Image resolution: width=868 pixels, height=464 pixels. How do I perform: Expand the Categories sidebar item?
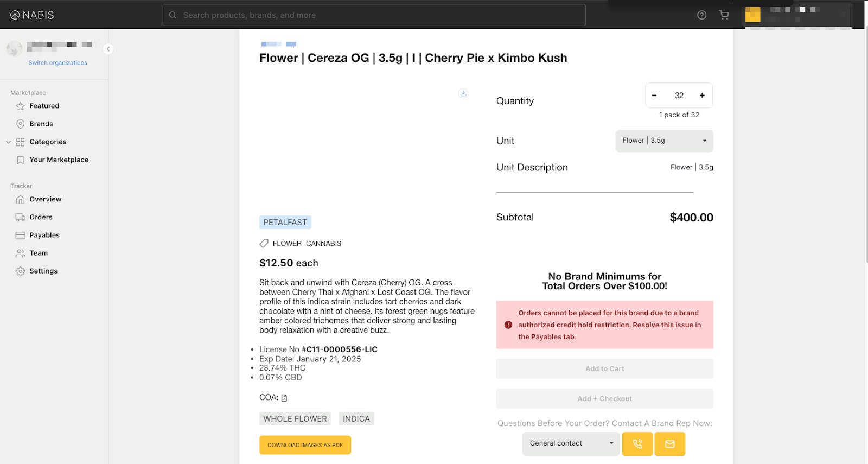48,142
